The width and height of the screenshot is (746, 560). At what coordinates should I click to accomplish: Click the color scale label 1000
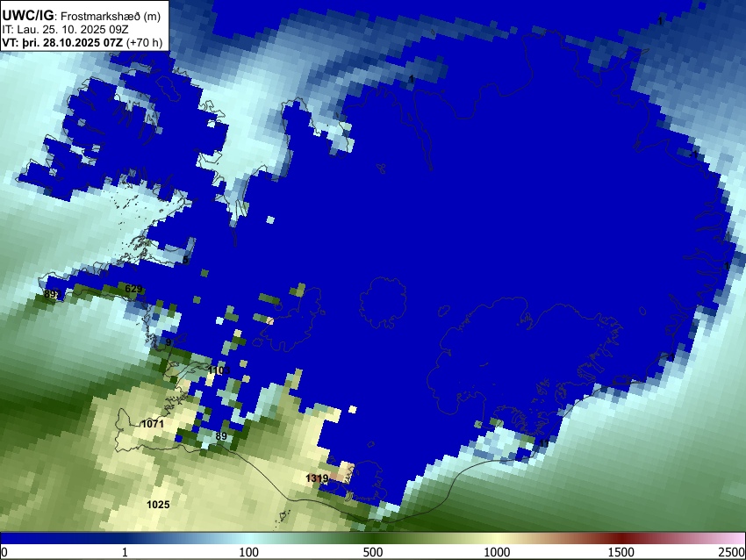[x=497, y=552]
